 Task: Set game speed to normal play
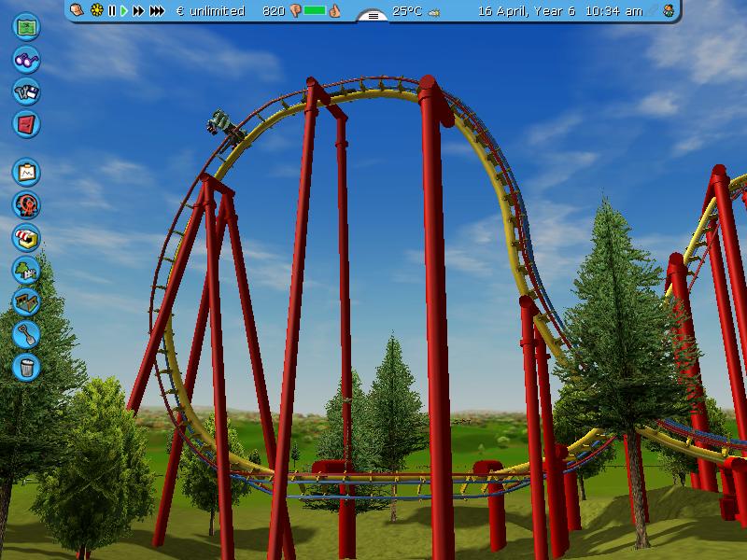coord(124,10)
